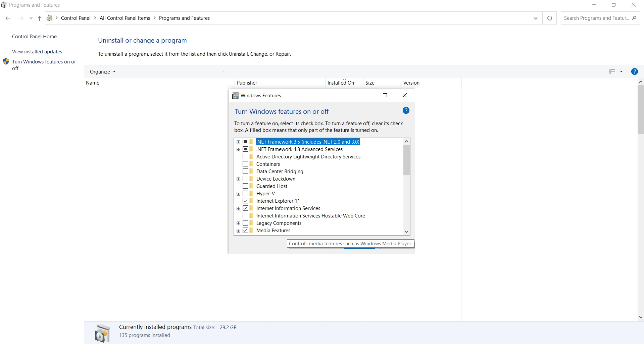Refresh the Programs and Features list
This screenshot has height=344, width=644.
pos(549,18)
